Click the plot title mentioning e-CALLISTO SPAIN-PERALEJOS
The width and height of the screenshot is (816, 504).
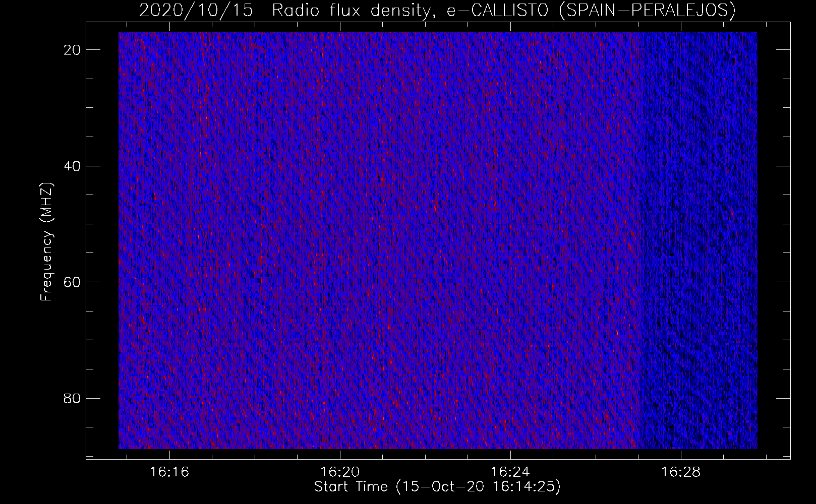437,10
